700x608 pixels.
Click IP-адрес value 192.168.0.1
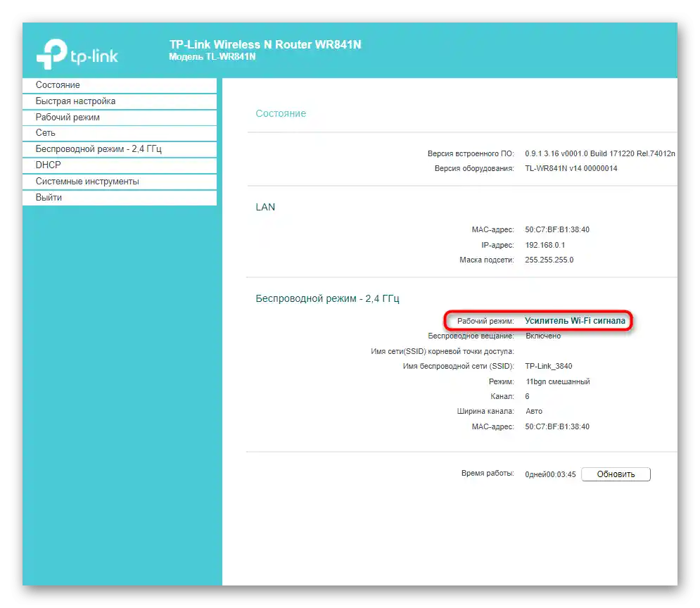click(545, 245)
